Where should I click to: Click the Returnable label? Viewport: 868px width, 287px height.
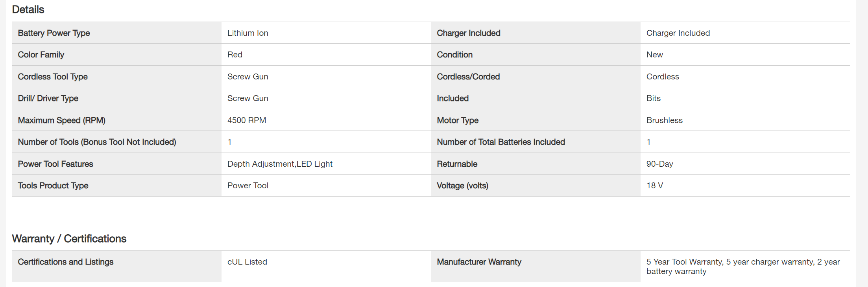click(x=457, y=164)
